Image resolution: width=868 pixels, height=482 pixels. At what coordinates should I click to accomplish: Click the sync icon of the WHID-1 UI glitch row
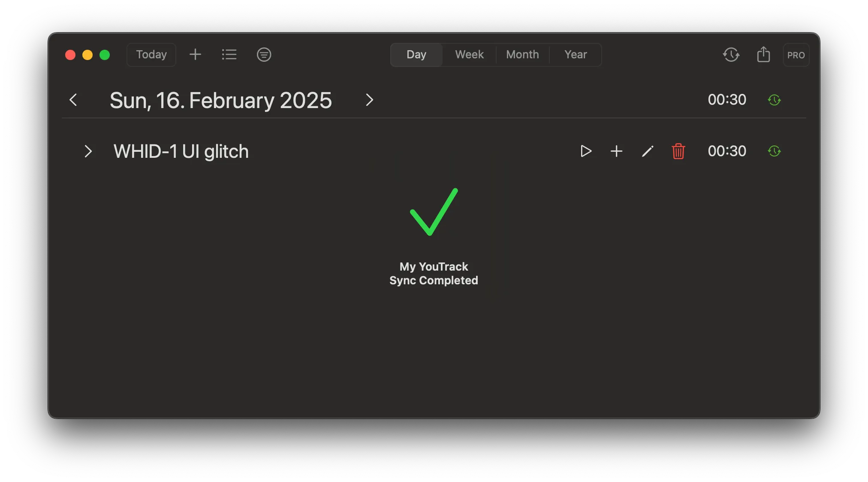pos(774,151)
